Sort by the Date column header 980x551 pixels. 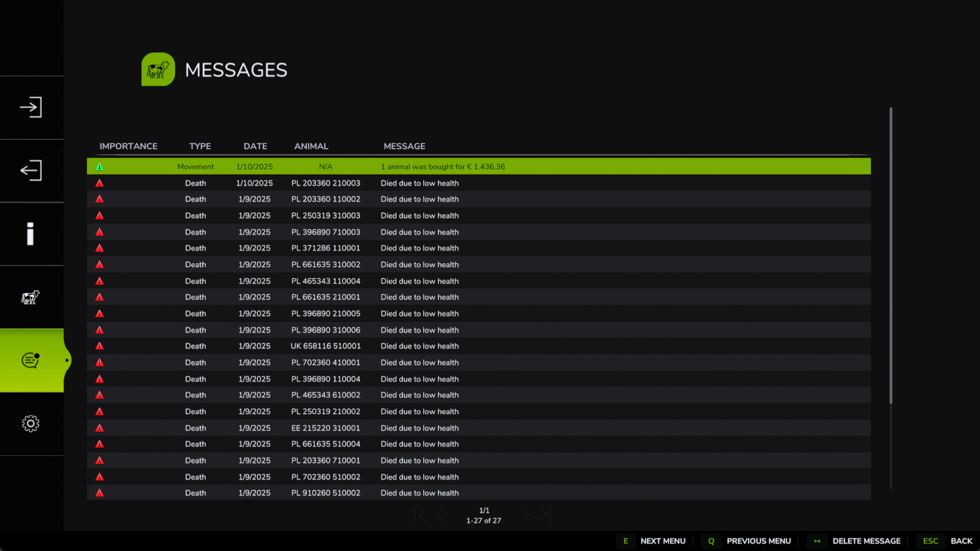click(x=255, y=146)
